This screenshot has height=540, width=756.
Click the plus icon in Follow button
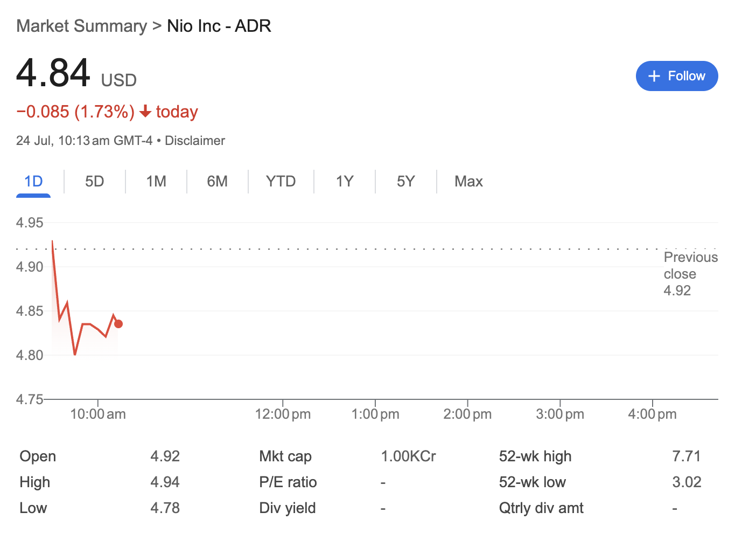tap(654, 76)
